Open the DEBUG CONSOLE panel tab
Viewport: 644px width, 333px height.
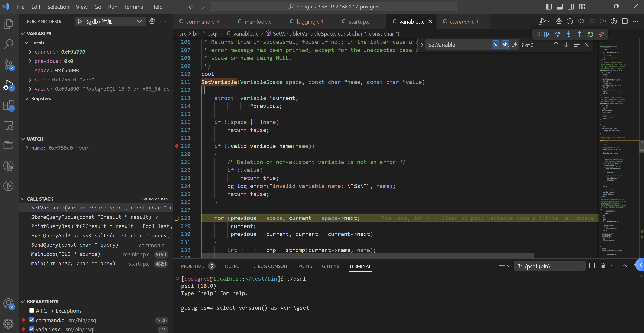click(270, 266)
